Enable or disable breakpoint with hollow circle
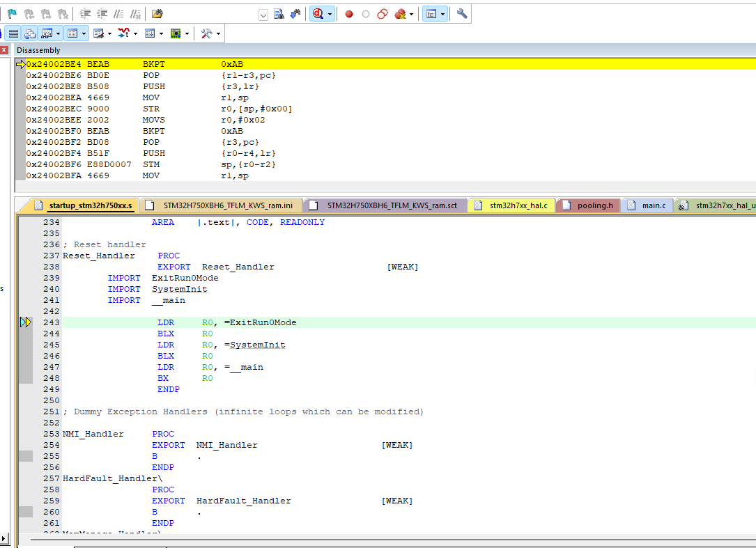Image resolution: width=756 pixels, height=548 pixels. coord(366,14)
